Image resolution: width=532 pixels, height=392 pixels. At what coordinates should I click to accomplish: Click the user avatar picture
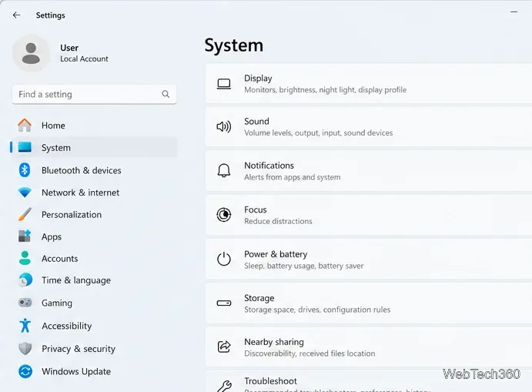[x=31, y=53]
